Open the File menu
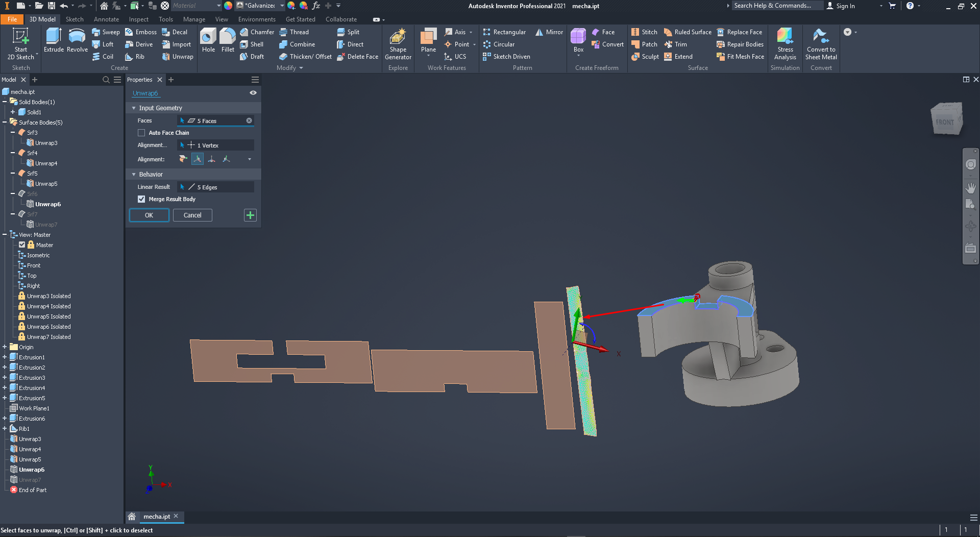This screenshot has width=980, height=537. pyautogui.click(x=12, y=19)
